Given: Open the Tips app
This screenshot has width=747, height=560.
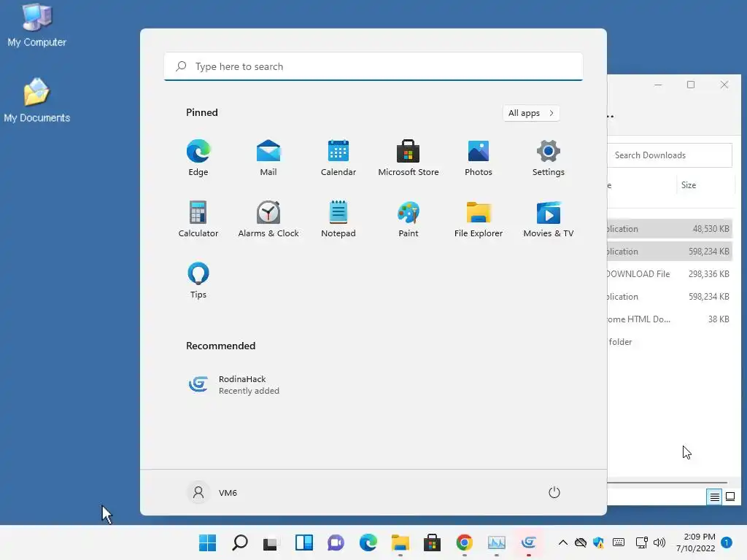Looking at the screenshot, I should coord(198,281).
